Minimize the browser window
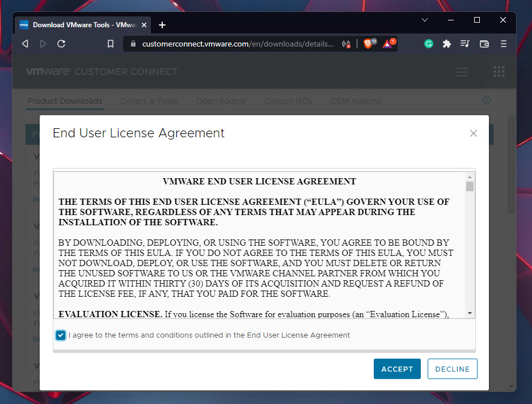 [450, 20]
